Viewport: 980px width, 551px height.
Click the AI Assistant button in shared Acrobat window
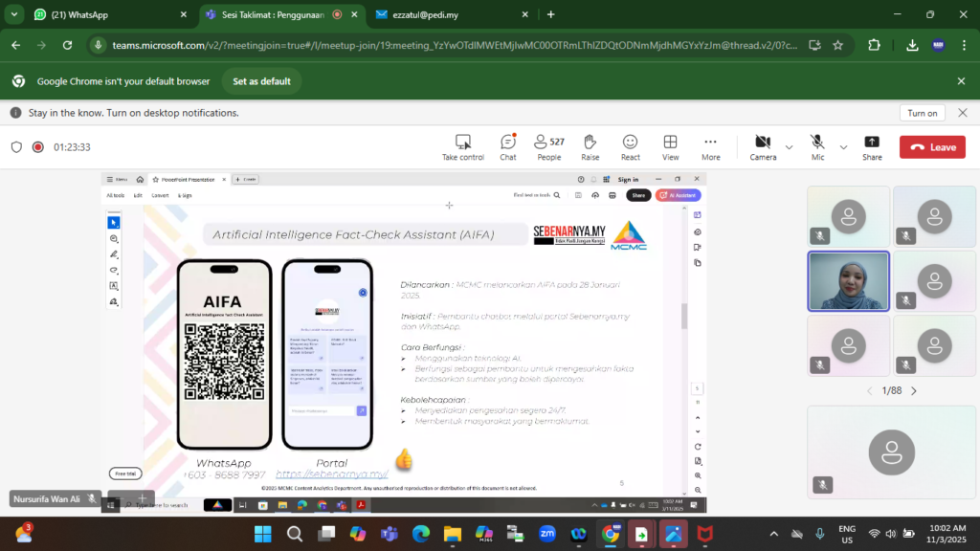pyautogui.click(x=679, y=195)
